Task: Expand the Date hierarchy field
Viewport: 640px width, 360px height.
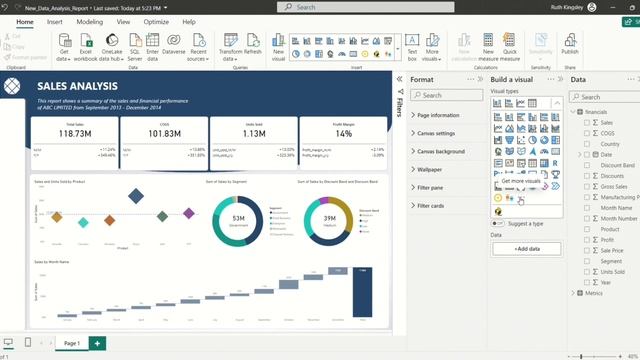Action: 580,154
